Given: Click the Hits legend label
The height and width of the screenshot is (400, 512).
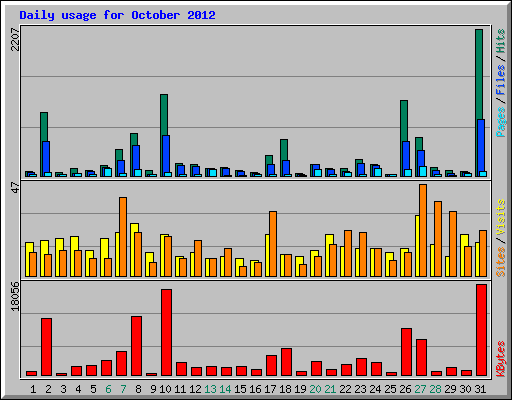Looking at the screenshot, I should 501,41.
